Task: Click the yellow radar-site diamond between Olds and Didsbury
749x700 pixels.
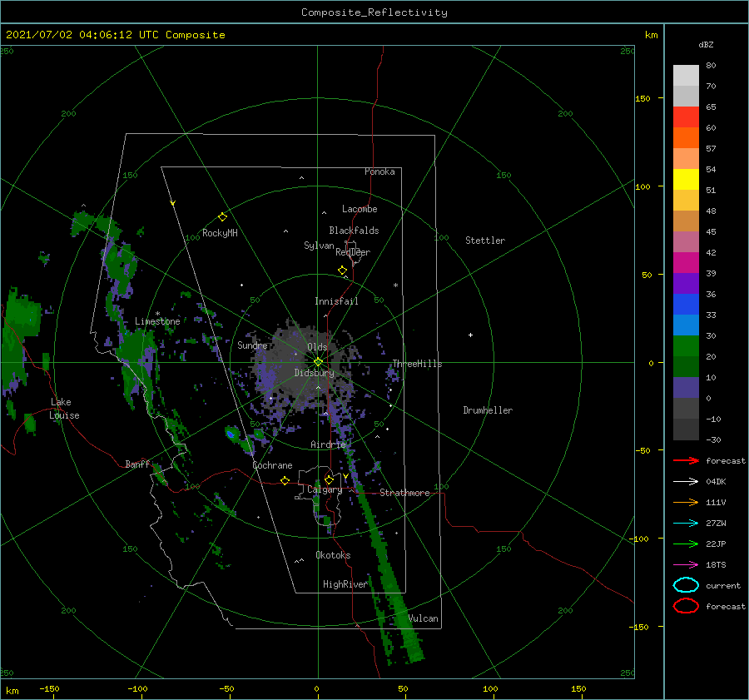Action: pyautogui.click(x=318, y=362)
